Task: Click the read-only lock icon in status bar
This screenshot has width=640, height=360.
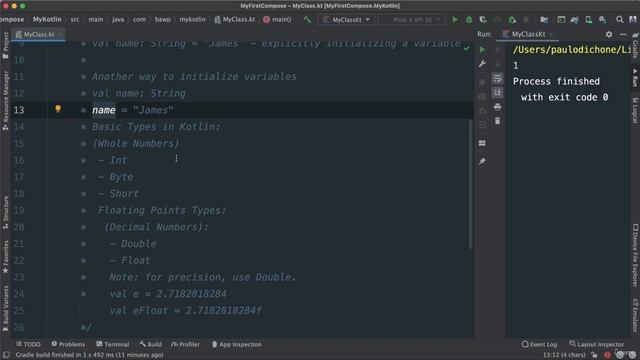Action: (x=594, y=355)
